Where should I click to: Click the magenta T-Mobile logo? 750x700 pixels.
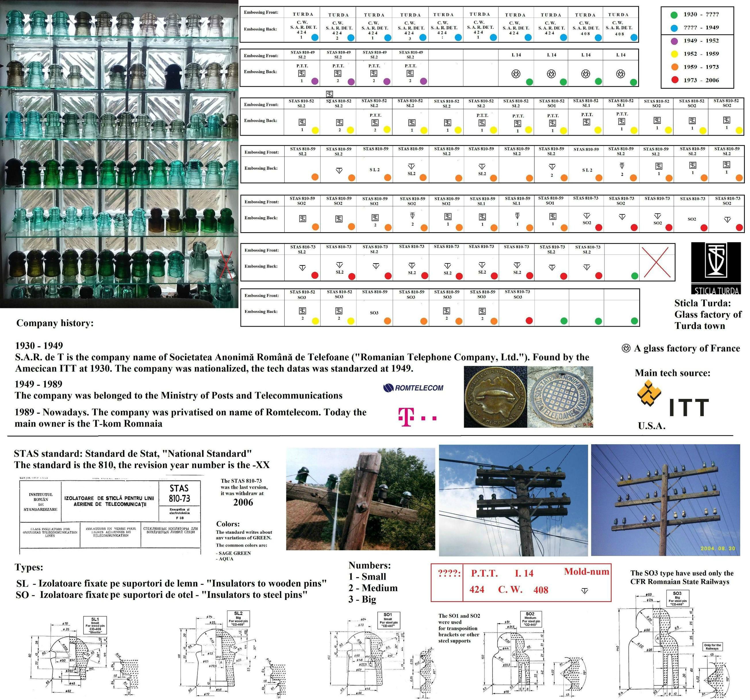click(x=417, y=417)
